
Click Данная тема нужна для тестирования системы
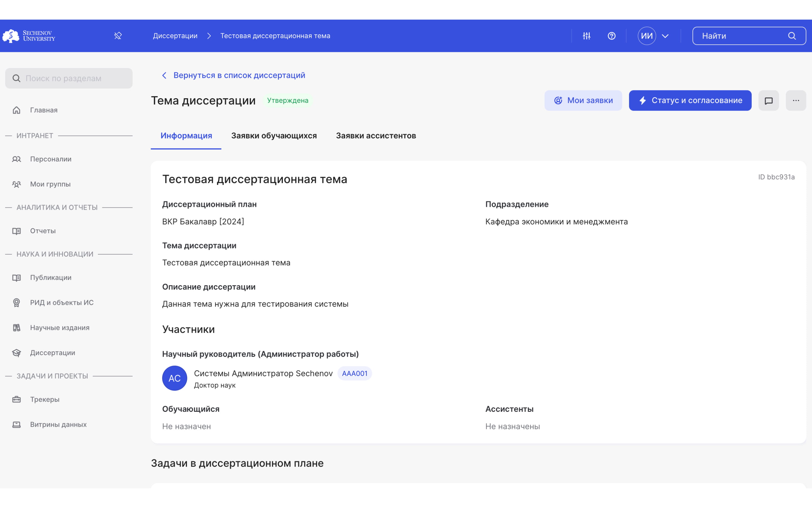(x=255, y=304)
